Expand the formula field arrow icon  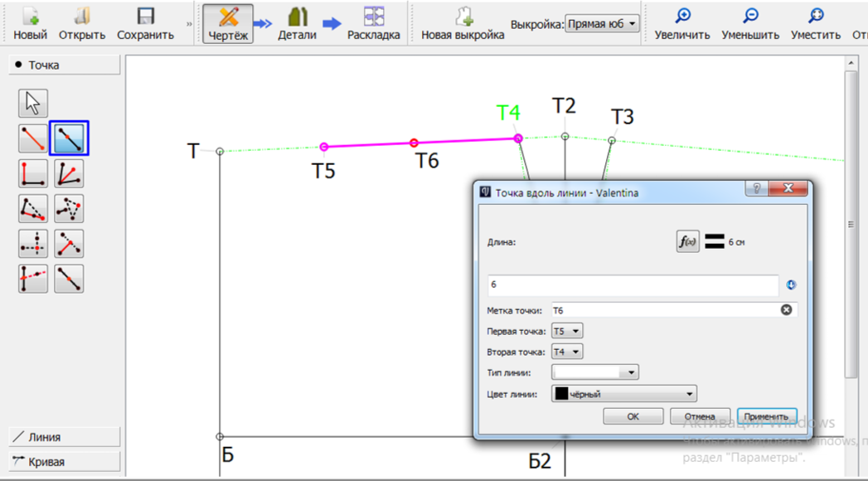pos(791,284)
